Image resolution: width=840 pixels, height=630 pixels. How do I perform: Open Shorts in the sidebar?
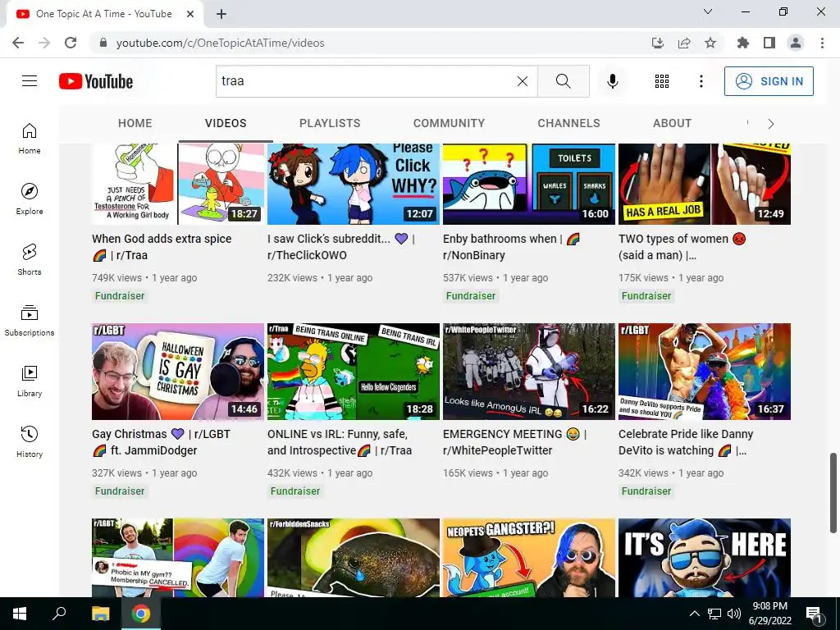[x=30, y=260]
